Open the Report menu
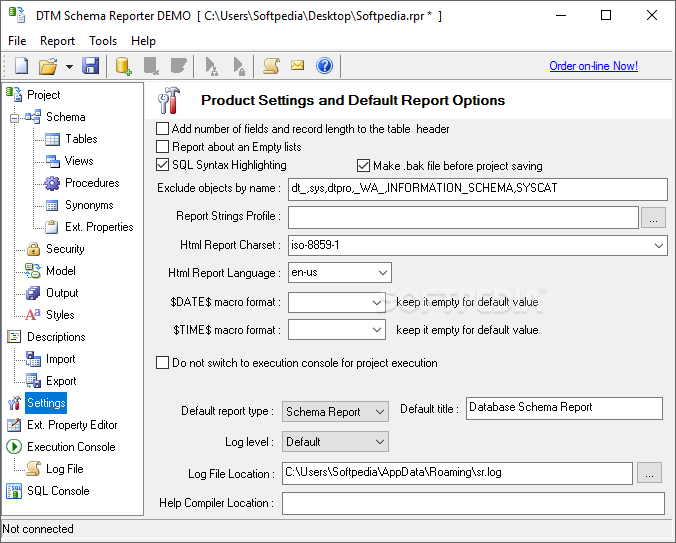The width and height of the screenshot is (676, 543). pyautogui.click(x=57, y=41)
